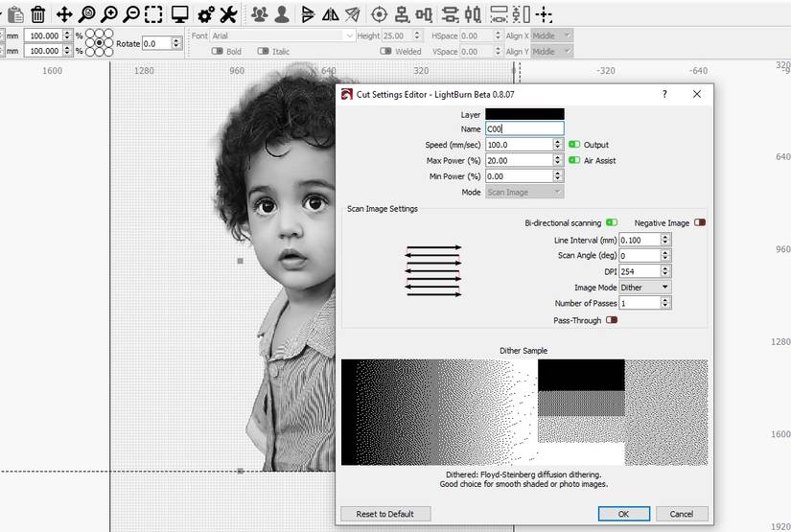Click the Rotate spinner arrows
791x532 pixels.
pos(176,43)
